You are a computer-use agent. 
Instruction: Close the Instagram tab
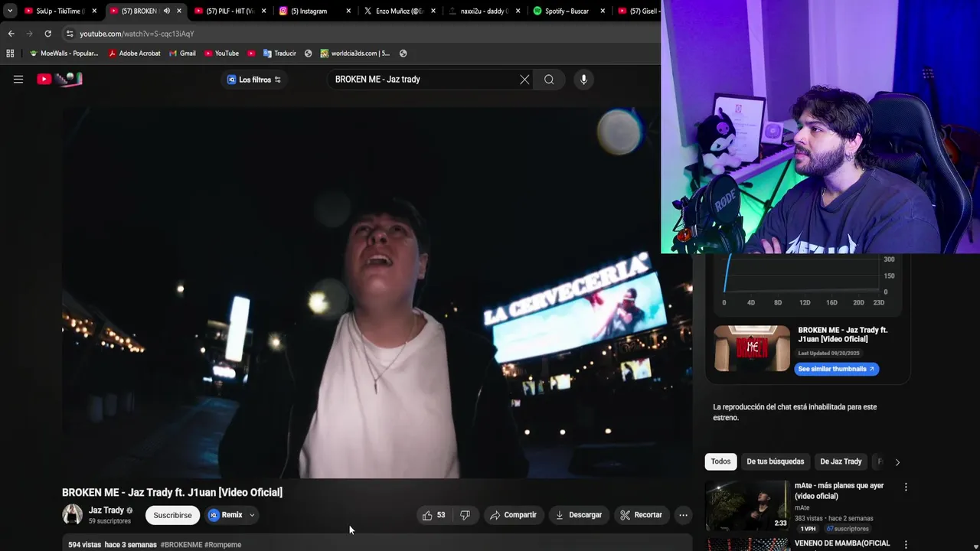[348, 11]
